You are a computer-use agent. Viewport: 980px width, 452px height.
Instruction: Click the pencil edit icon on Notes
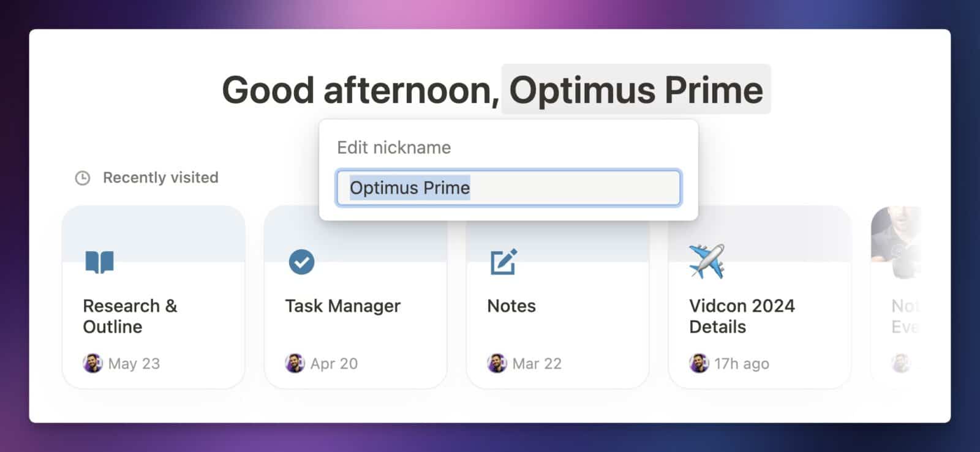coord(503,262)
